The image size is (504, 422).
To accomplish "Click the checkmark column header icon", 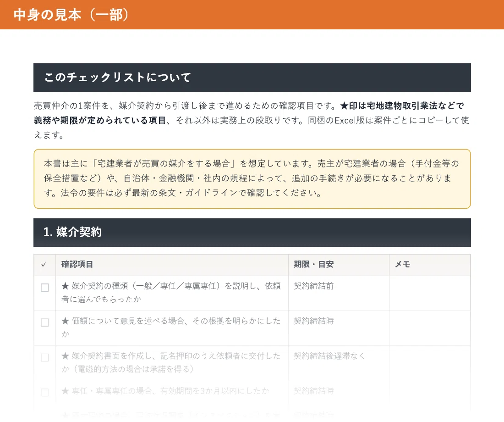I will (44, 264).
